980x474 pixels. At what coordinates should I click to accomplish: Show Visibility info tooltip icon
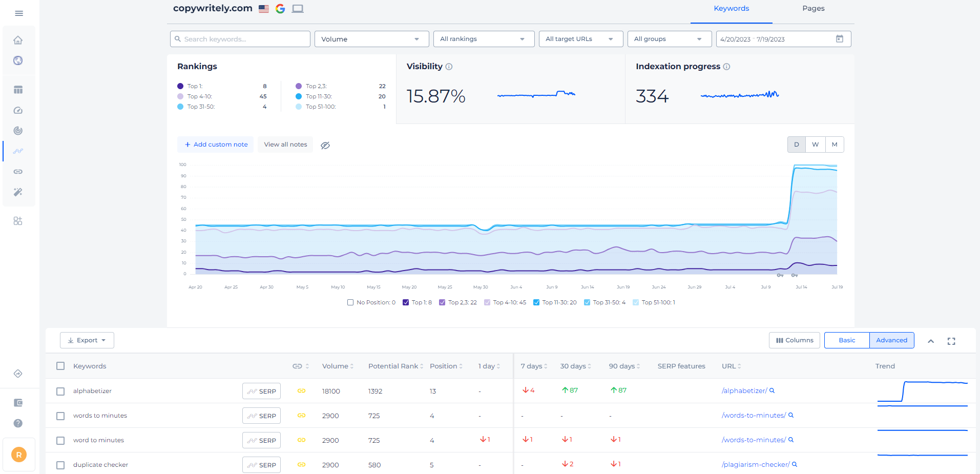coord(449,67)
